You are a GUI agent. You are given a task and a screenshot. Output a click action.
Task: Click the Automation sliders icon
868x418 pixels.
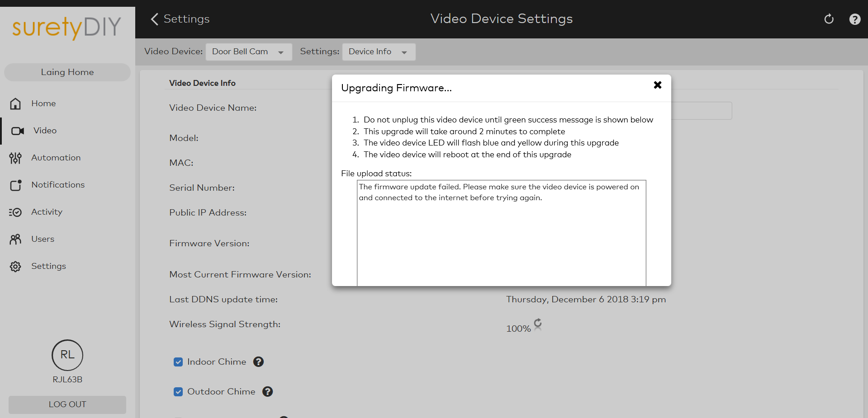click(x=15, y=158)
